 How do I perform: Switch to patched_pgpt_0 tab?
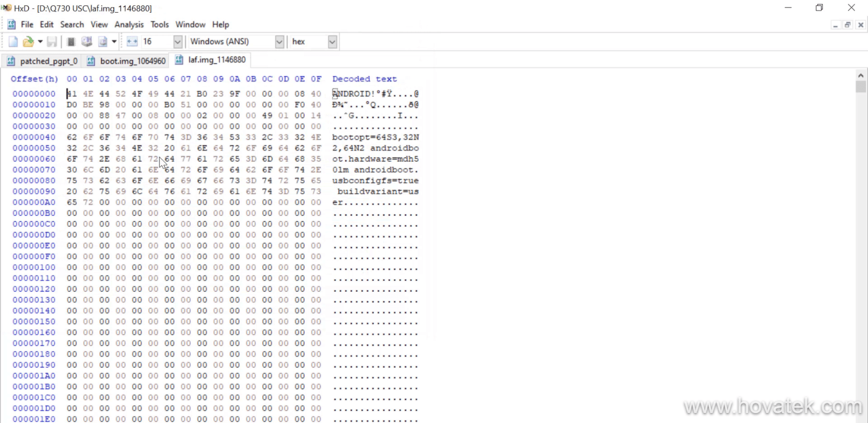coord(42,61)
